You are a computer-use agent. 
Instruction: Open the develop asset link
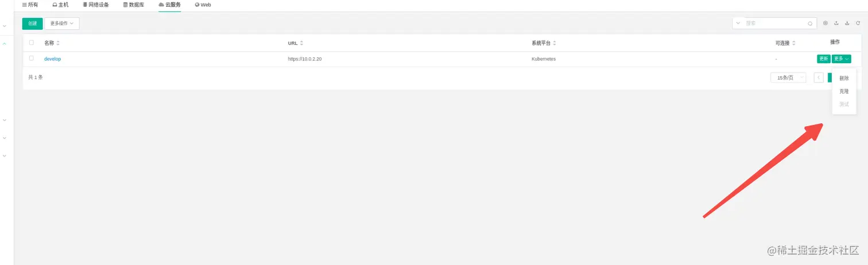[x=52, y=59]
